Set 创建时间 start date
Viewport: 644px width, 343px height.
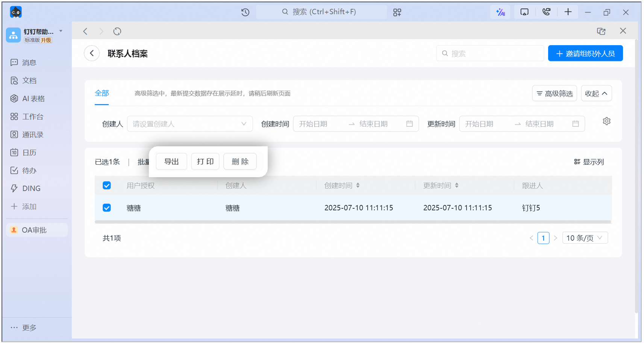click(x=313, y=124)
